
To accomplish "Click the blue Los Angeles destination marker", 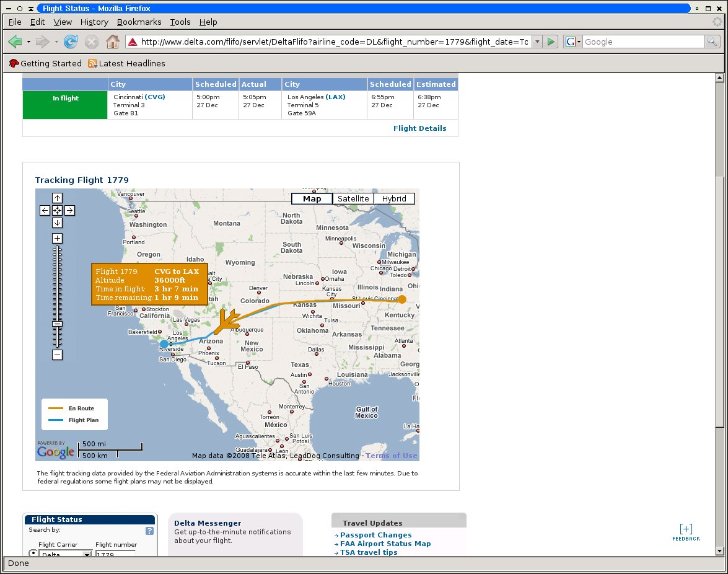I will click(x=164, y=344).
